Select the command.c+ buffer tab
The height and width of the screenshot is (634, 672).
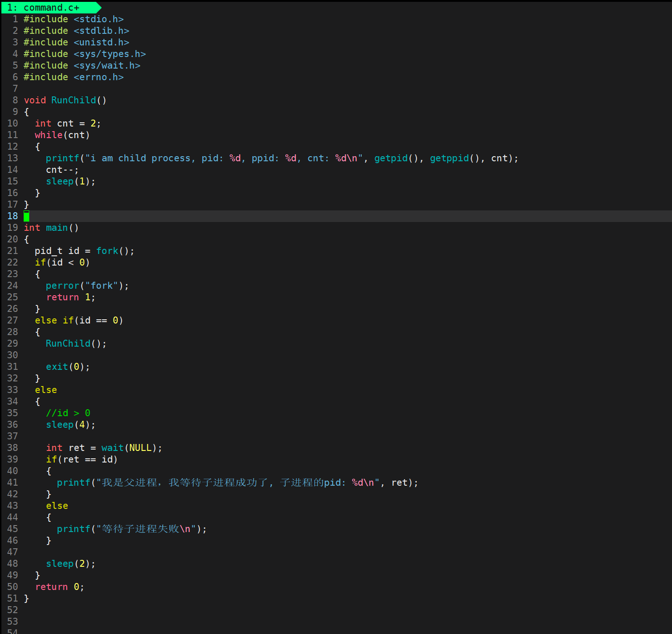click(x=51, y=7)
